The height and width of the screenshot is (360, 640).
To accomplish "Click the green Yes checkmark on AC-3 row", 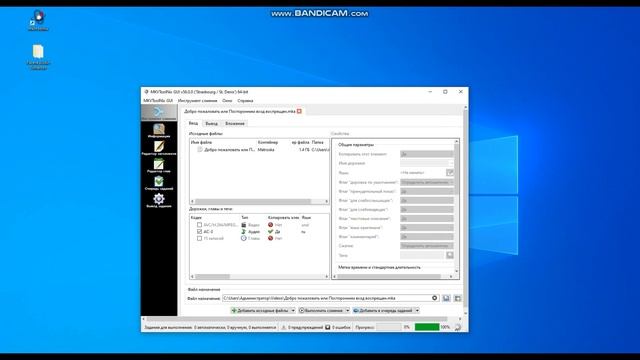I will pos(270,231).
